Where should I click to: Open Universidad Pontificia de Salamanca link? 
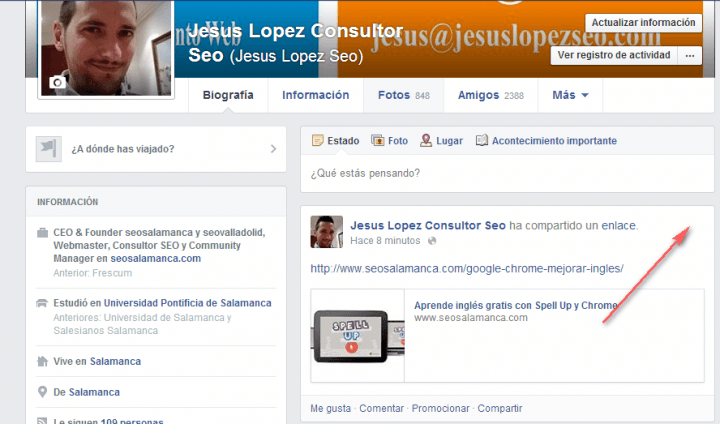tap(187, 303)
